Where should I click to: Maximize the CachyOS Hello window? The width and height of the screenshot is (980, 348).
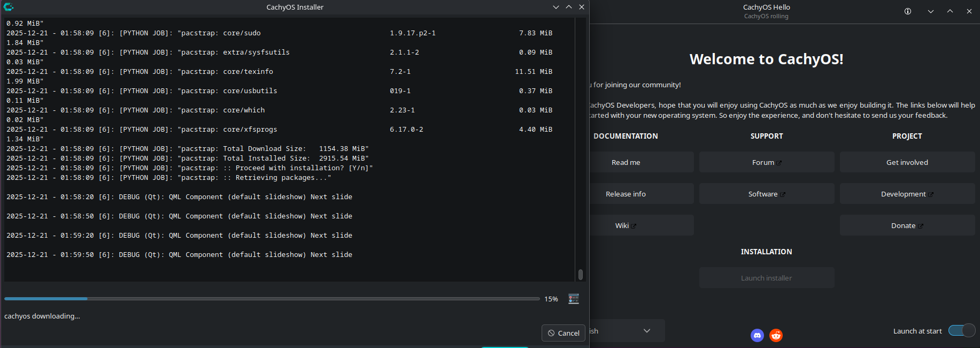(950, 11)
